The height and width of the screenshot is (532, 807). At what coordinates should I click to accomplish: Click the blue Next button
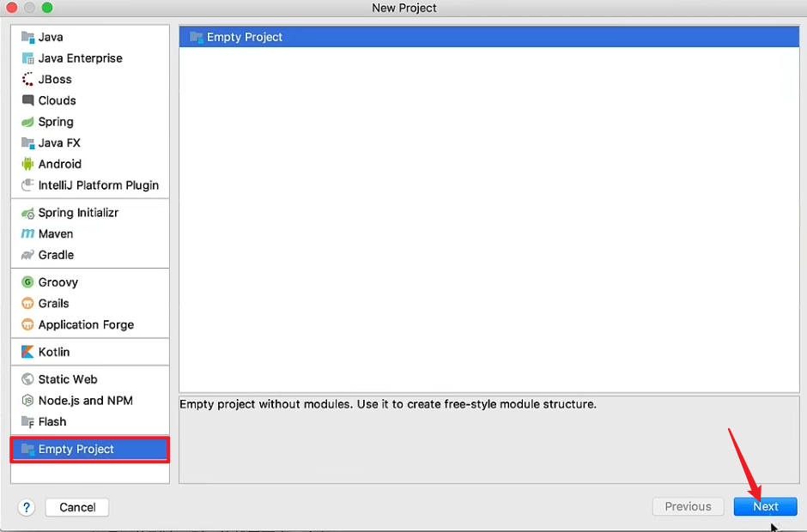[765, 507]
